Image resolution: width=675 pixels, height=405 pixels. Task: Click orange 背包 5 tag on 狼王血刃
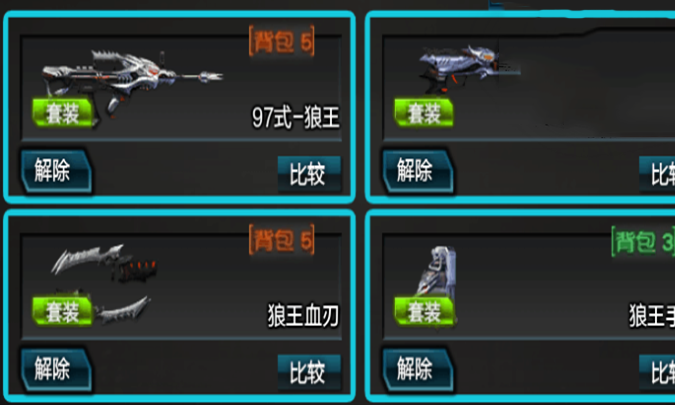[282, 240]
